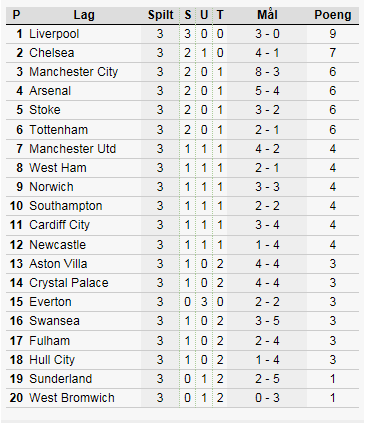Click the Spilt column header

[x=161, y=15]
